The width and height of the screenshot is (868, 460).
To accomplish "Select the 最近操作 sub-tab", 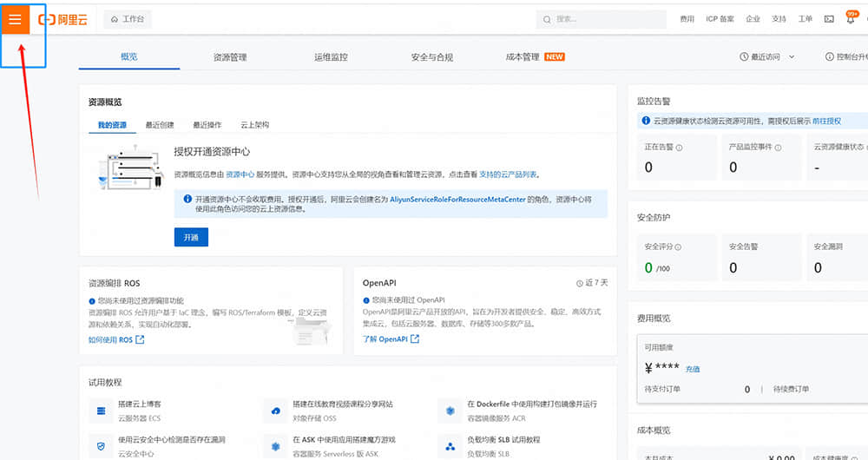I will tap(207, 125).
